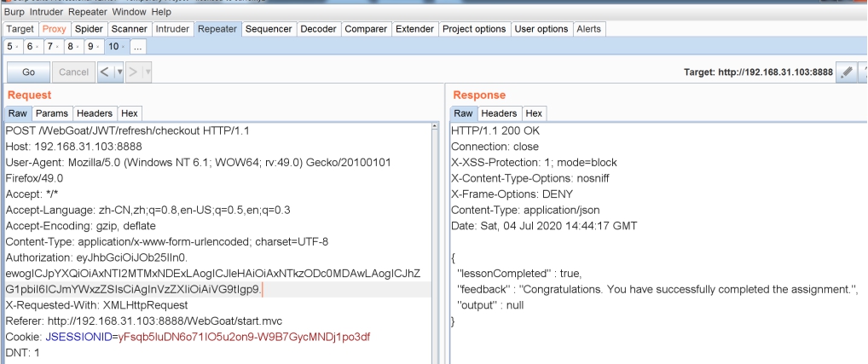The image size is (868, 364).
Task: Switch to the Sequencer tab
Action: pos(269,29)
